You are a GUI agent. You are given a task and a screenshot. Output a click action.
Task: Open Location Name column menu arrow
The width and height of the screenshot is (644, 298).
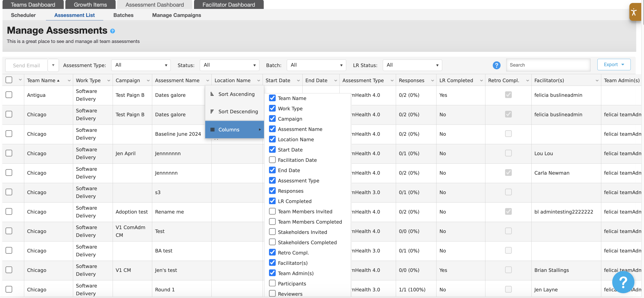[x=258, y=81]
